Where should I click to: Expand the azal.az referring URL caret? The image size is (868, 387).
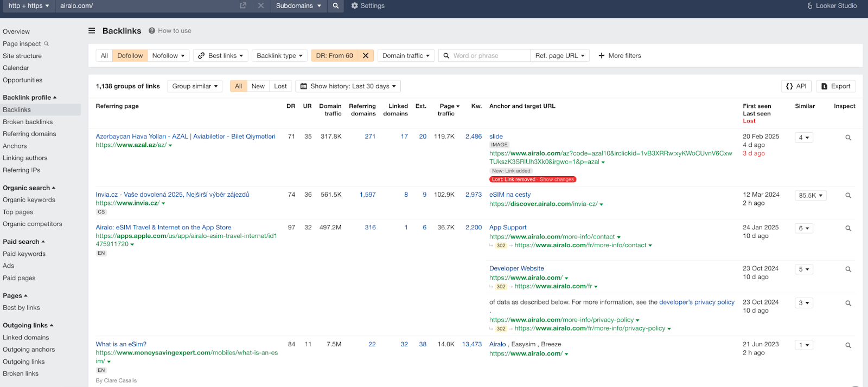[170, 145]
